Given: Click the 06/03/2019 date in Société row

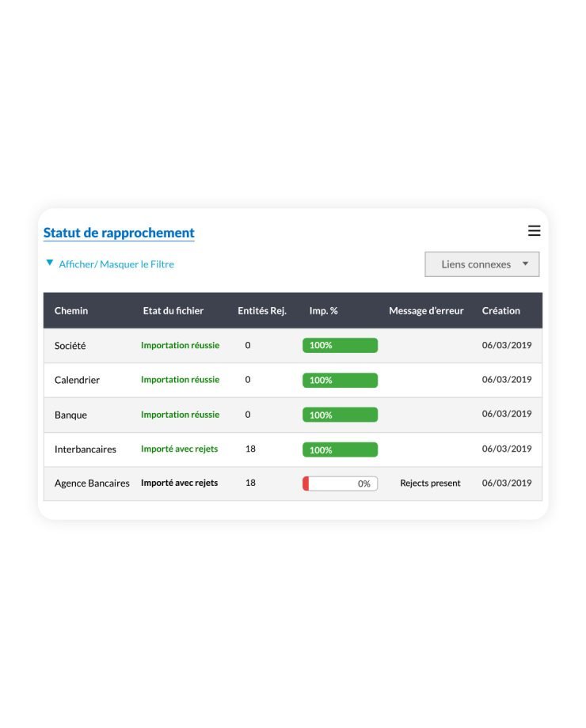Looking at the screenshot, I should pos(507,345).
